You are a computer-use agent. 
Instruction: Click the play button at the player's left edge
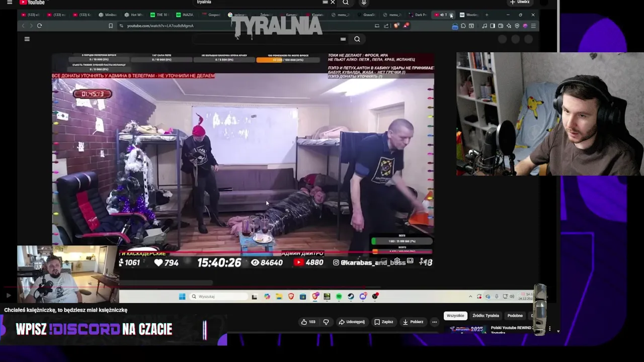click(9, 296)
